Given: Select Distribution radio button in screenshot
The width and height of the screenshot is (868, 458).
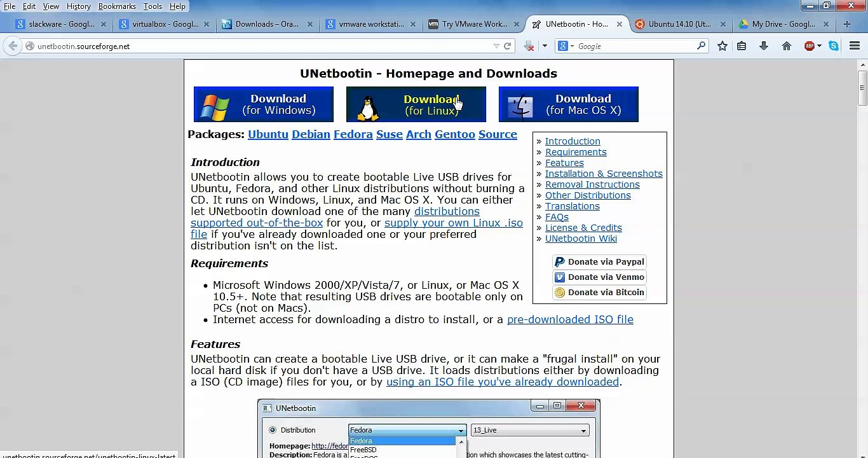Looking at the screenshot, I should (273, 430).
